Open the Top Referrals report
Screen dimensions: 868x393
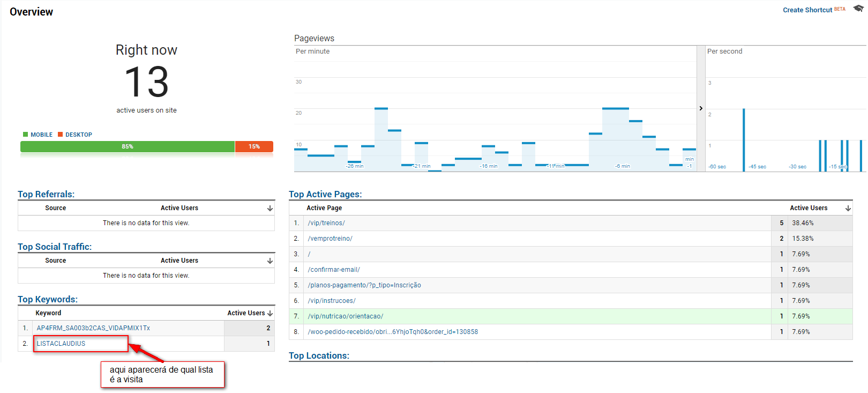pyautogui.click(x=46, y=194)
